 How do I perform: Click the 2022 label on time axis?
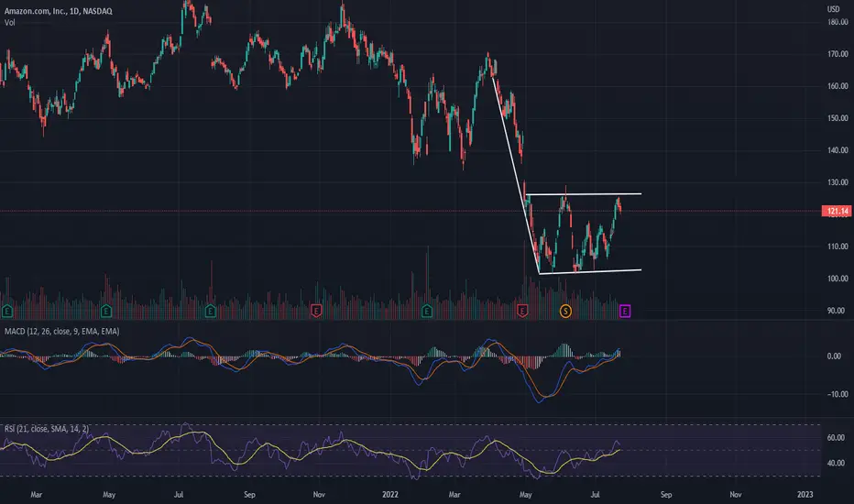(390, 495)
